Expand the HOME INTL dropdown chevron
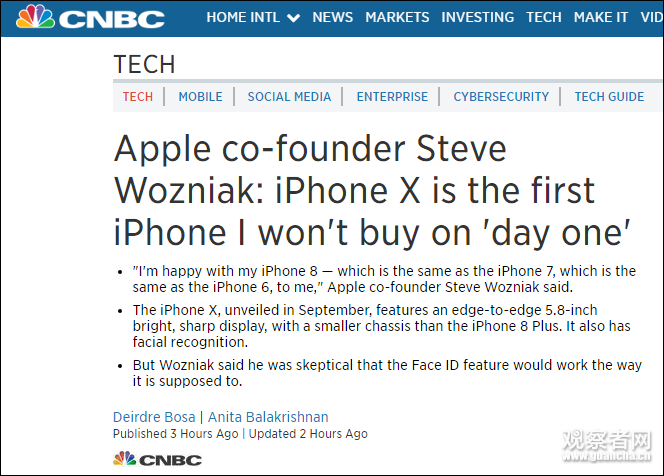Screen dimensions: 664x476 pyautogui.click(x=293, y=18)
